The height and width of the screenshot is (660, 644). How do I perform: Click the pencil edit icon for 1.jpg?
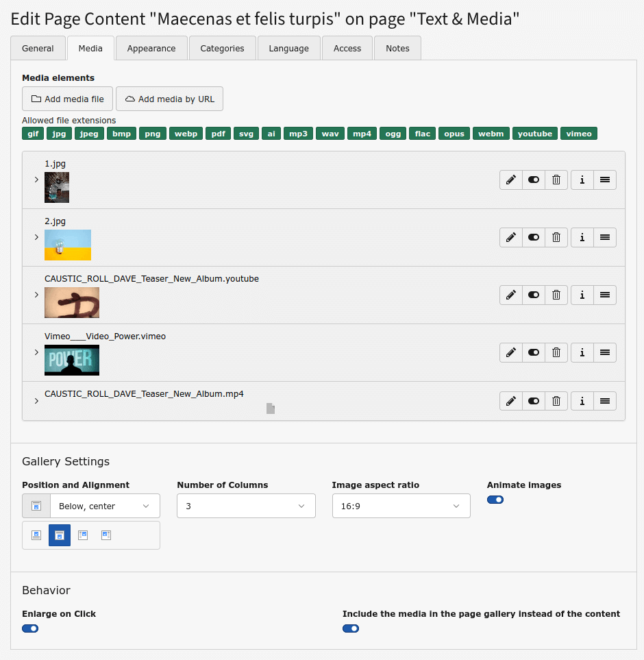[x=511, y=180]
